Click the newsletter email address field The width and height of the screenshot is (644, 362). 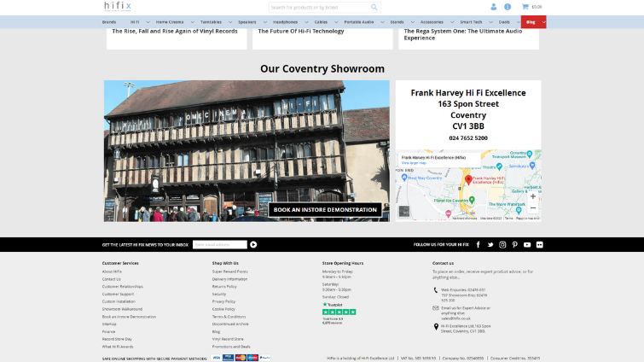[220, 244]
